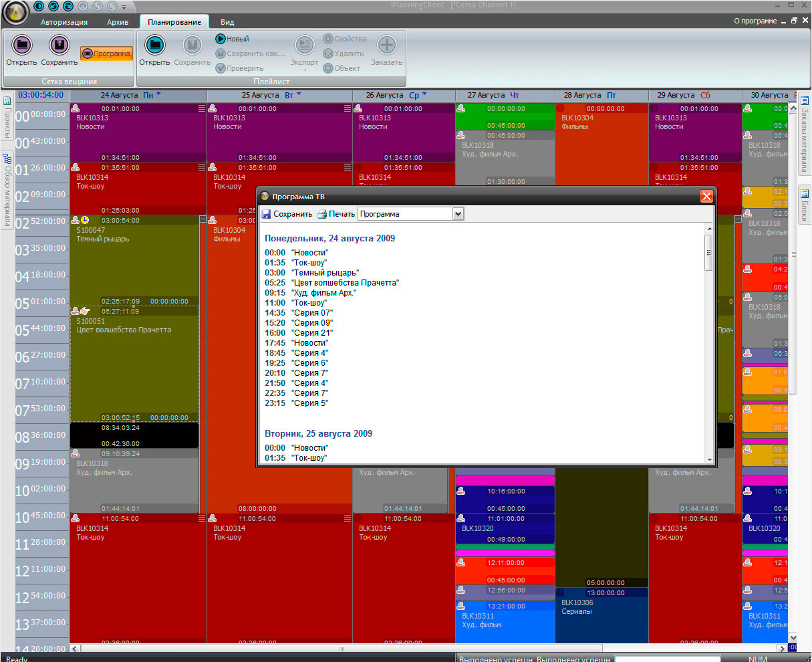Open block menu on 25 Августа Новости block

pyautogui.click(x=348, y=108)
